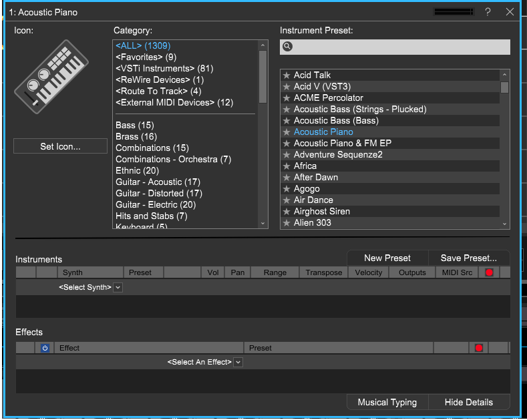
Task: Choose the Brass (16) category
Action: coord(136,137)
